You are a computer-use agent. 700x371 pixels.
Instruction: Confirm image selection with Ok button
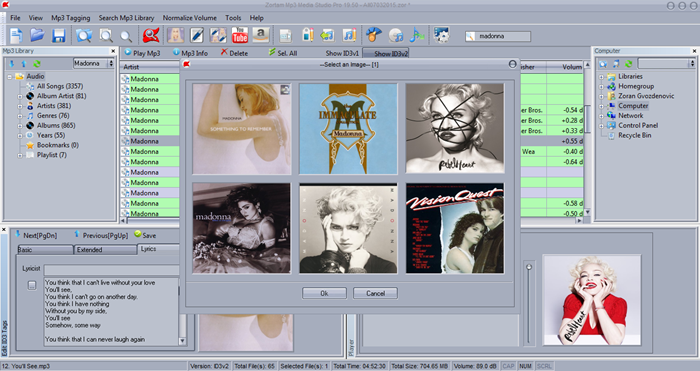[x=324, y=293]
